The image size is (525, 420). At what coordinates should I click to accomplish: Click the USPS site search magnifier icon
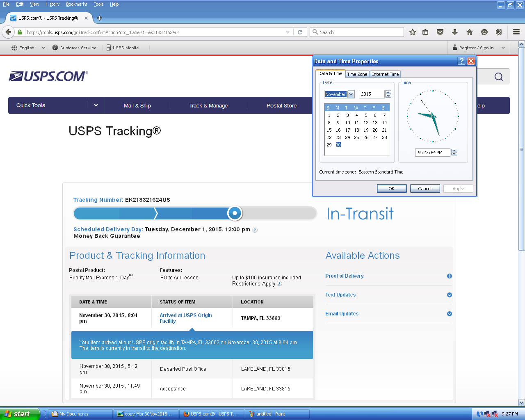coord(498,77)
